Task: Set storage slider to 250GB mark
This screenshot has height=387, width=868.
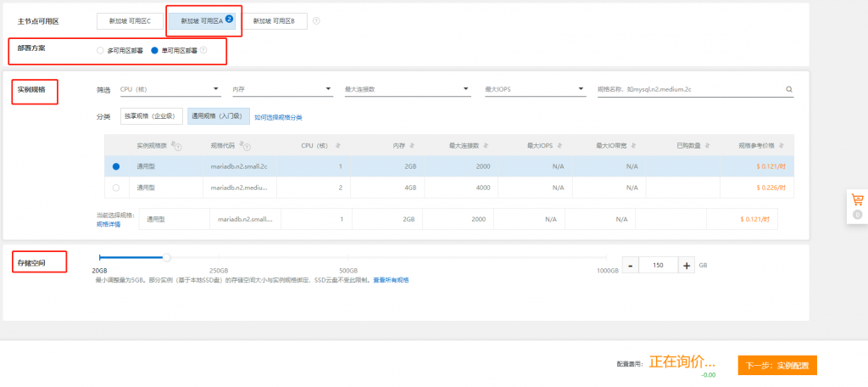Action: [x=220, y=257]
